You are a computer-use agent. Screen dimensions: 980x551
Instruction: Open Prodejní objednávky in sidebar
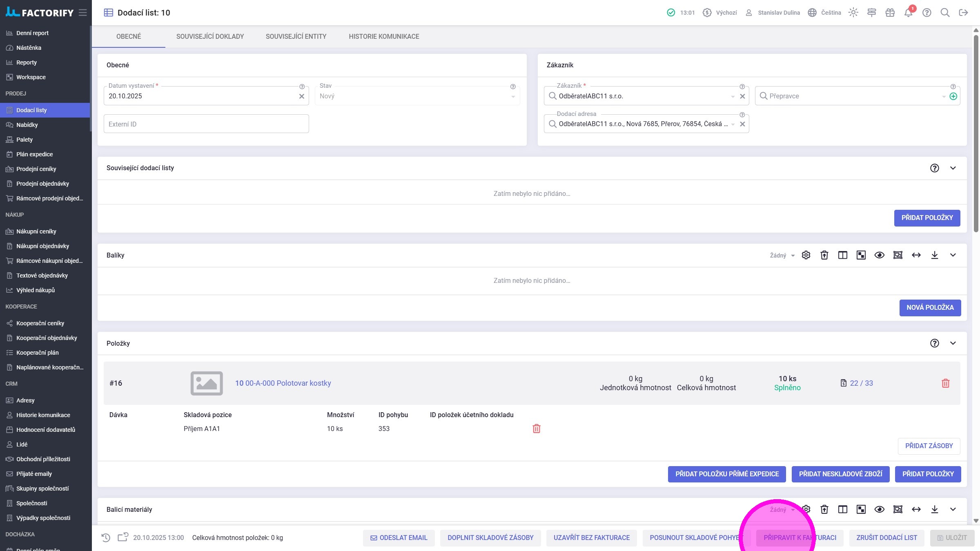(42, 184)
